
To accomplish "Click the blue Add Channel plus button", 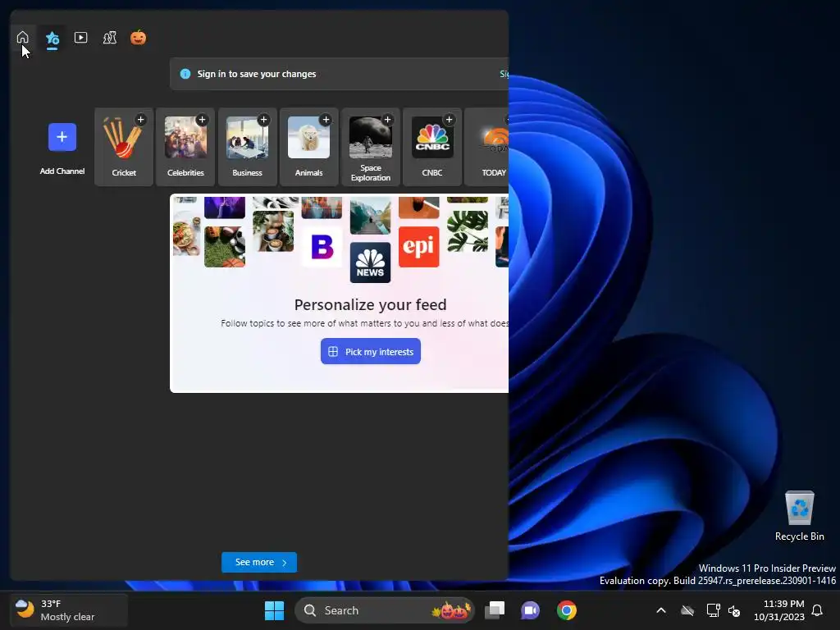I will click(x=62, y=137).
